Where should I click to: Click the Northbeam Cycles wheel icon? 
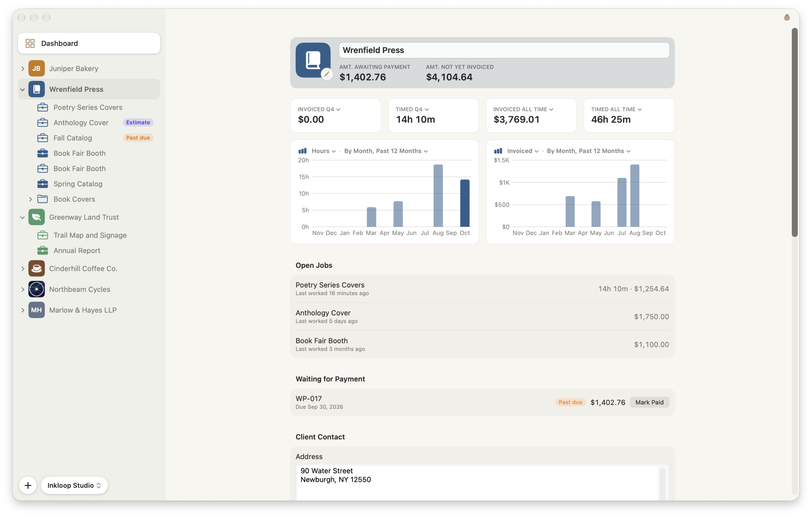pyautogui.click(x=36, y=289)
